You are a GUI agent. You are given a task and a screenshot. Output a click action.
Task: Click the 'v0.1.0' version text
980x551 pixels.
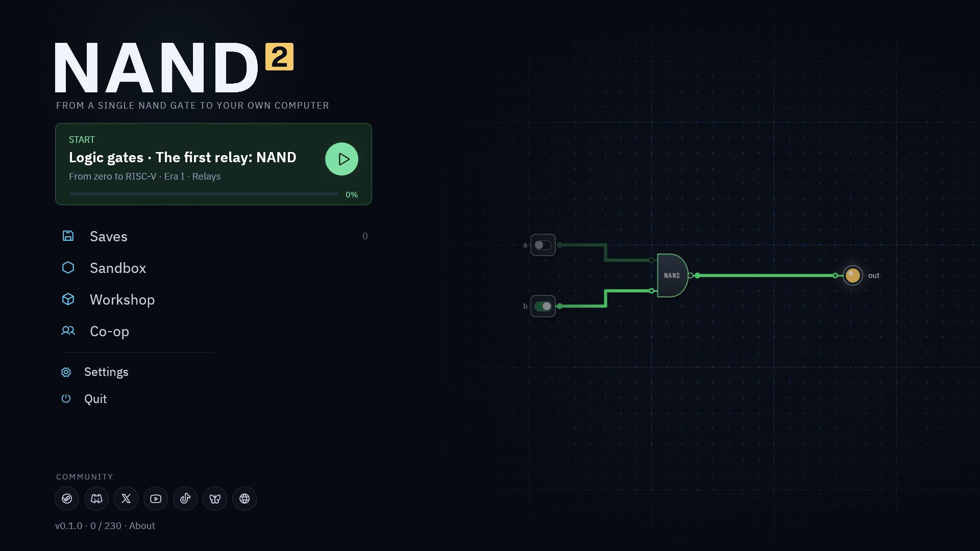[68, 525]
